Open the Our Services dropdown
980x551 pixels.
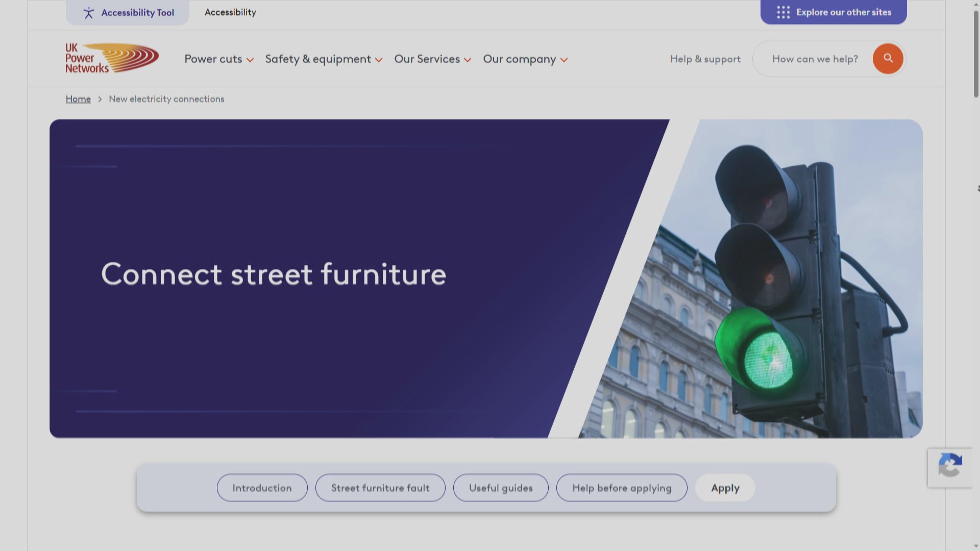pyautogui.click(x=432, y=59)
